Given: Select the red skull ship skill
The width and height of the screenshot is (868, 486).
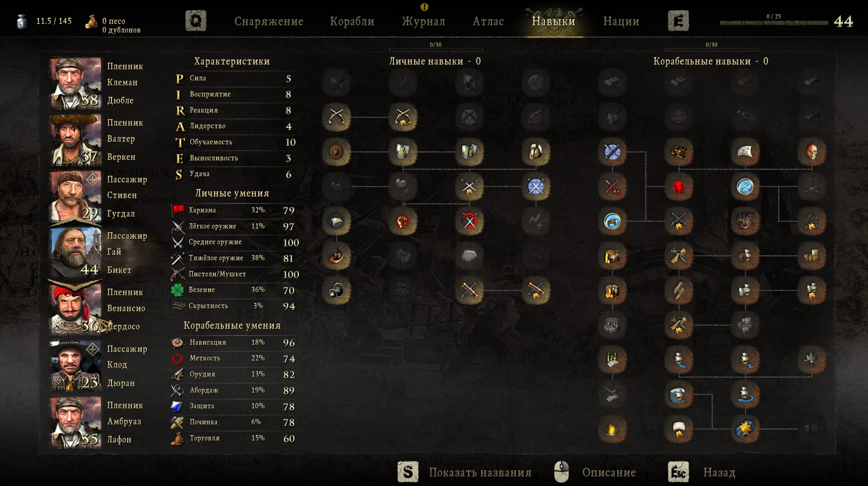Looking at the screenshot, I should [812, 152].
